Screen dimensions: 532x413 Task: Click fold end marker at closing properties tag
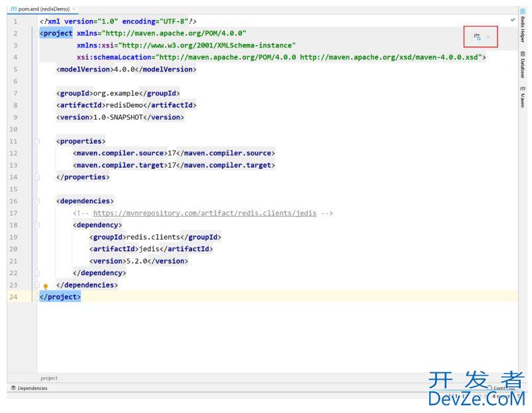tap(37, 177)
